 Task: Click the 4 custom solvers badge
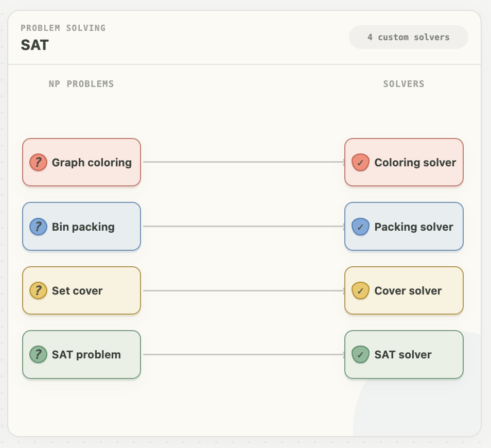(x=409, y=37)
